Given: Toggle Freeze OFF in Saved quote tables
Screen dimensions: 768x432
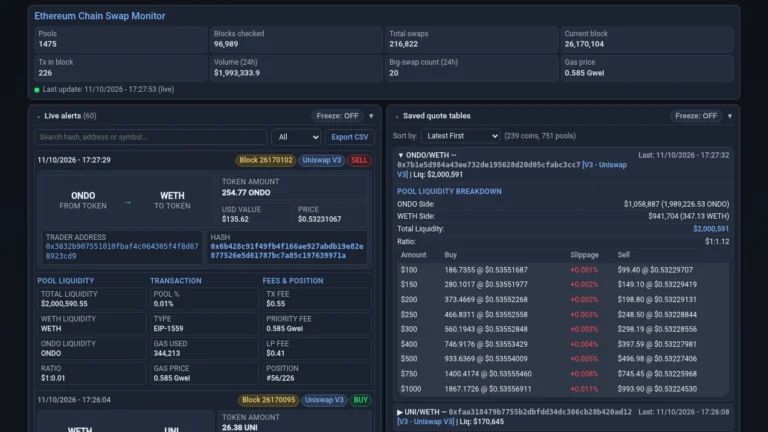Looking at the screenshot, I should click(696, 116).
